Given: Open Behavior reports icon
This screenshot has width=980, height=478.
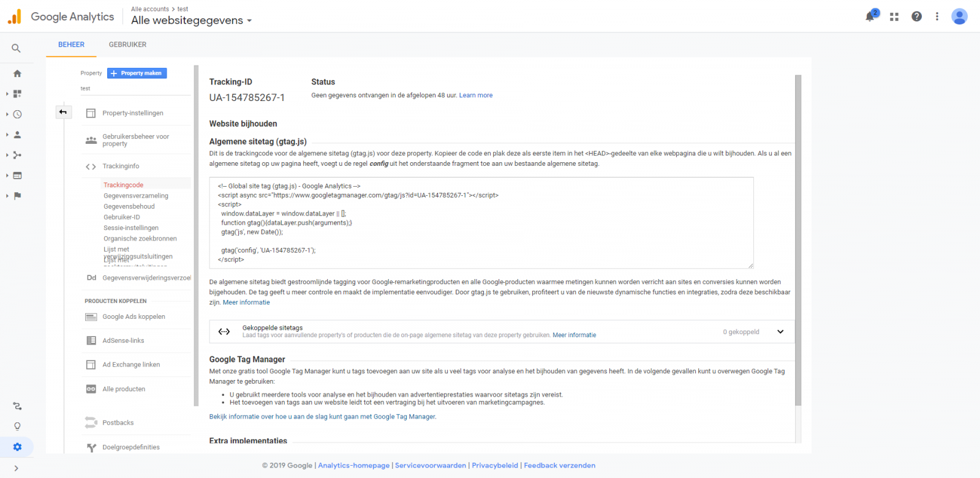Looking at the screenshot, I should 17,176.
